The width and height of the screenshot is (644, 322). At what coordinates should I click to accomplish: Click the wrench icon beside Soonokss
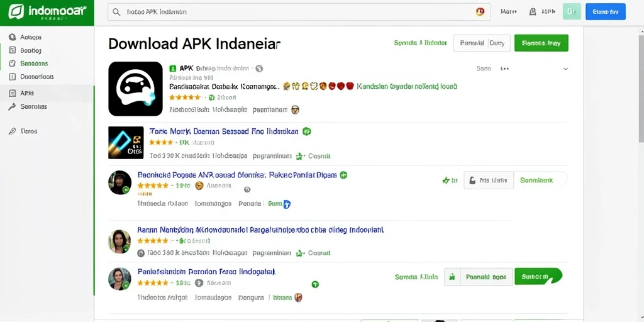tap(13, 106)
